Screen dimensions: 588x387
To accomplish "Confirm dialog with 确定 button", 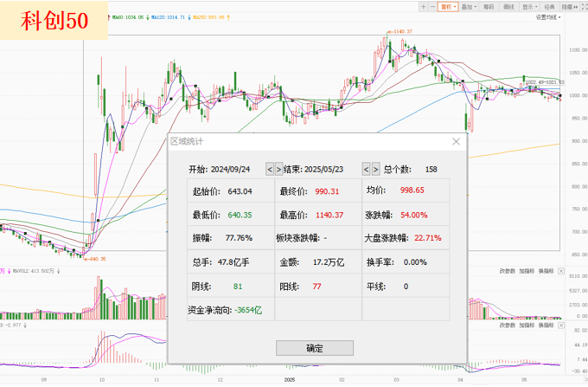I will 315,348.
